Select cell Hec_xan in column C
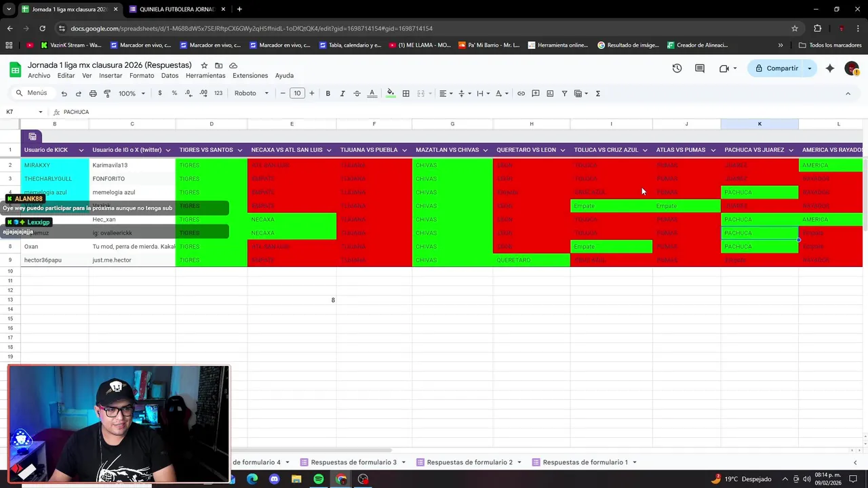868x488 pixels. coord(132,220)
